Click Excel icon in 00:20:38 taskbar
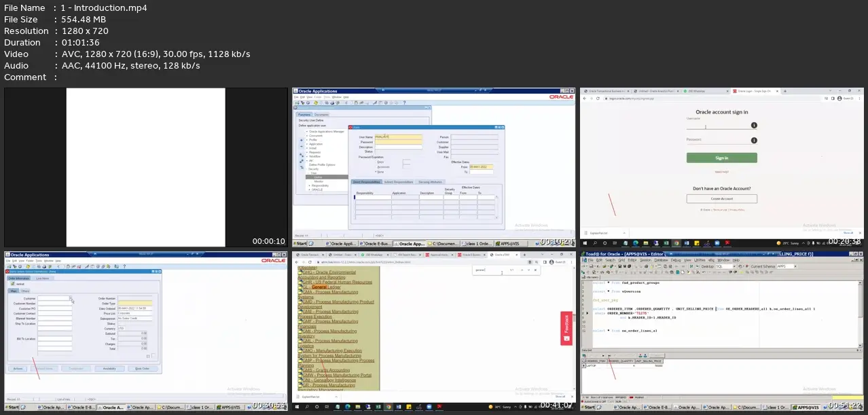The height and width of the screenshot is (415, 868). [666, 243]
